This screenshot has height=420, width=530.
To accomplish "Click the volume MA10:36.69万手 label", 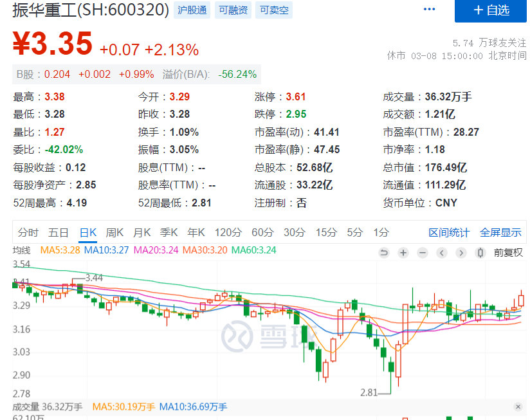I will [193, 407].
